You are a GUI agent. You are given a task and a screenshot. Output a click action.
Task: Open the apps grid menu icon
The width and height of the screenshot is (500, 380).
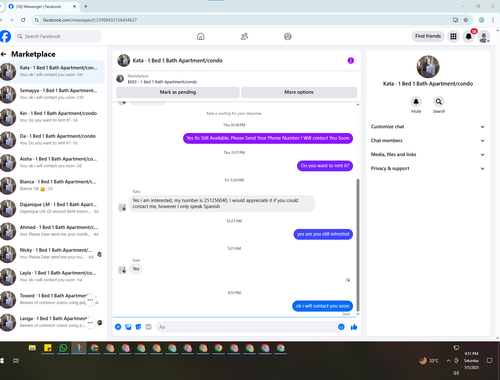[x=453, y=36]
